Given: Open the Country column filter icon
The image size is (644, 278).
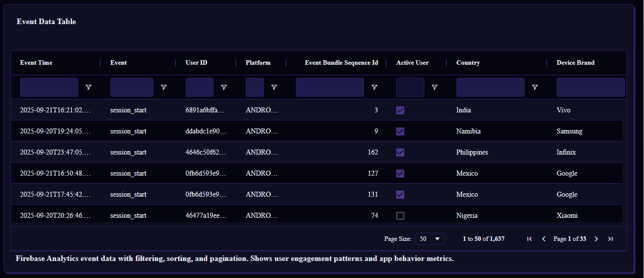Looking at the screenshot, I should pos(535,87).
